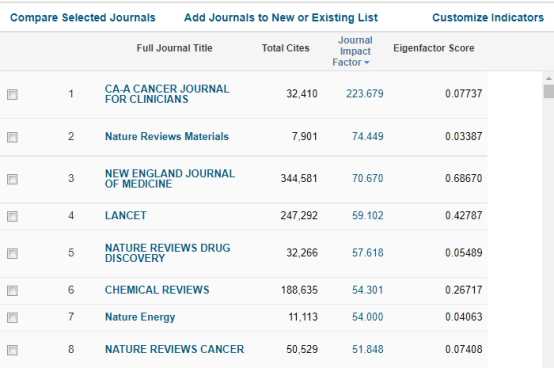The height and width of the screenshot is (368, 554).
Task: Click Eigenfactor score 0.42787
Action: pos(464,215)
